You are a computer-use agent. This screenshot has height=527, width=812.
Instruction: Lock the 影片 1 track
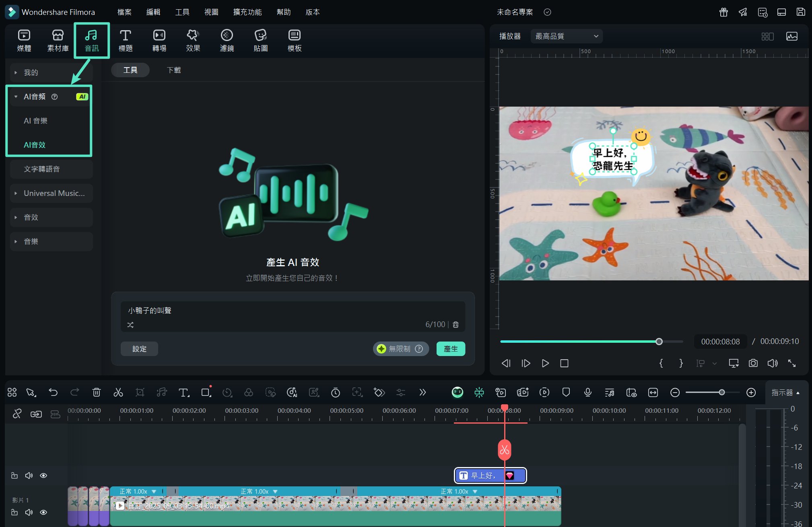pyautogui.click(x=14, y=512)
